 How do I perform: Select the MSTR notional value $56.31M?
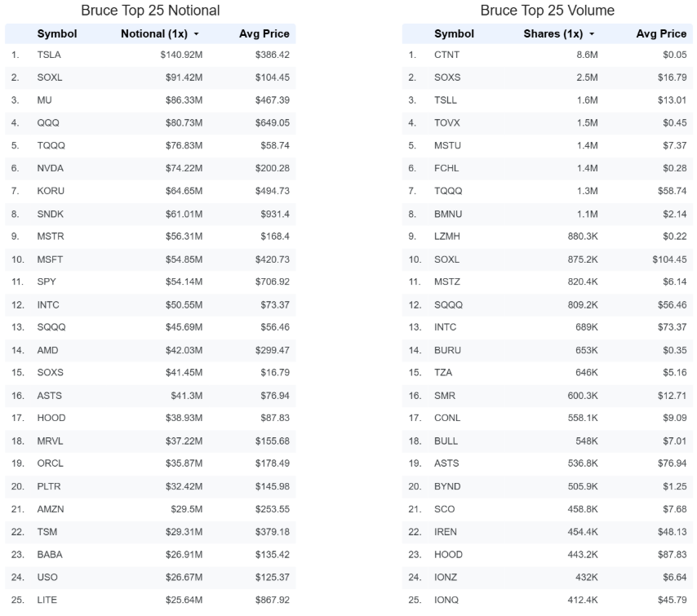tap(184, 237)
